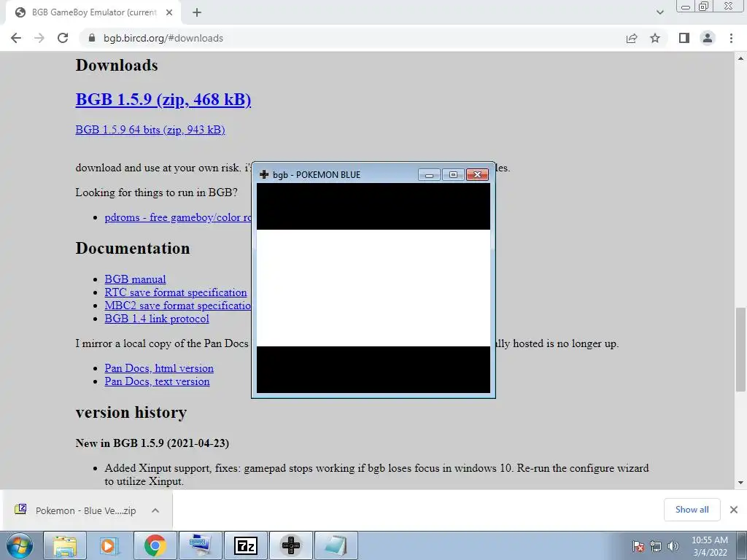
Task: Open 7-Zip from the taskbar
Action: coord(245,545)
